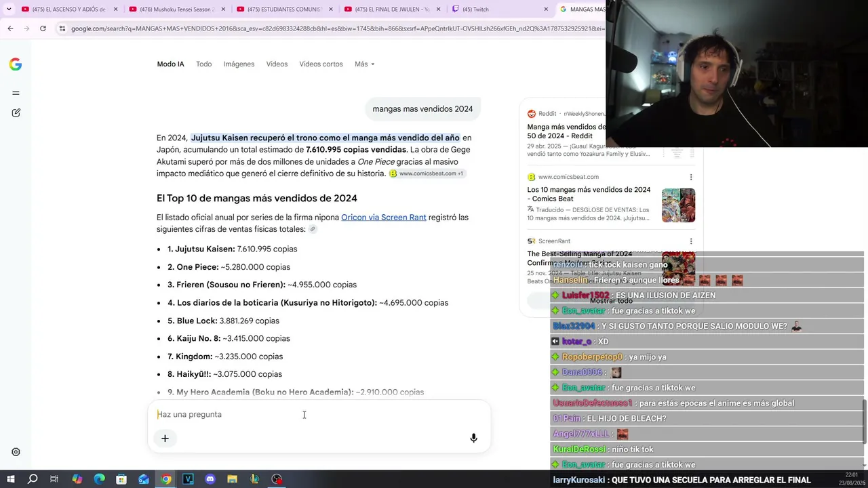
Task: Launch Copilot from the taskbar
Action: point(77,479)
